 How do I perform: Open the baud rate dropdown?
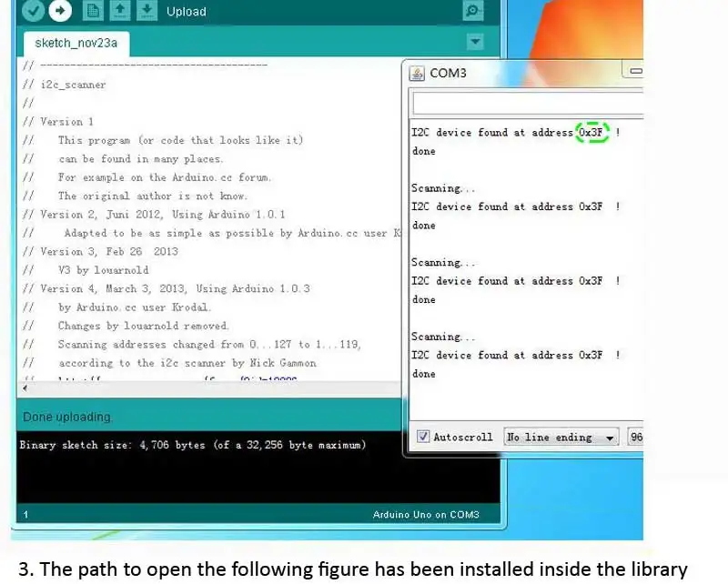(635, 437)
